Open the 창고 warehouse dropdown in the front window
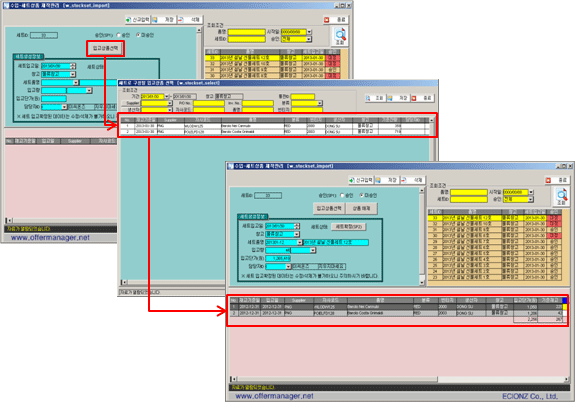The image size is (575, 402). tap(297, 234)
